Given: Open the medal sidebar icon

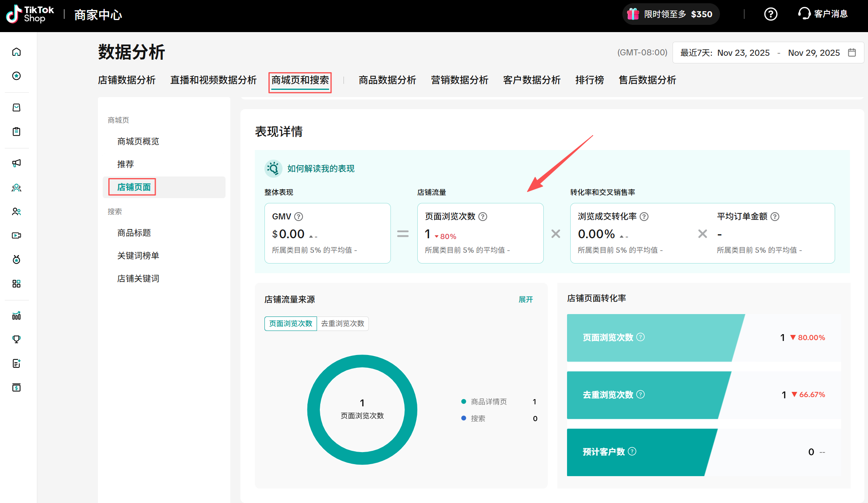Looking at the screenshot, I should point(16,260).
